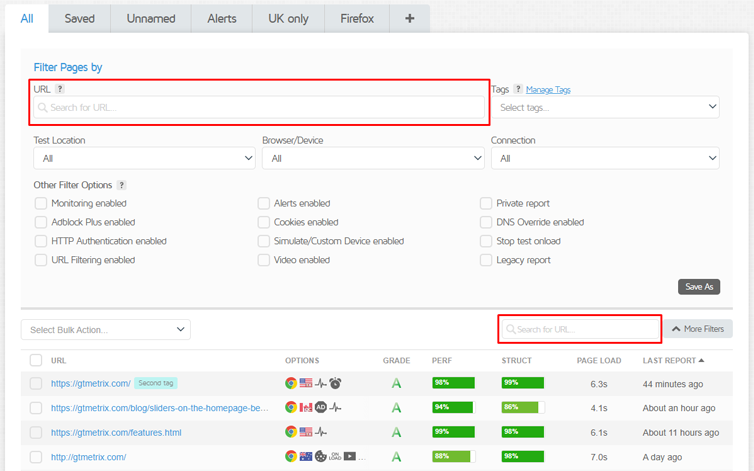The height and width of the screenshot is (471, 754).
Task: Tick the Legacy report checkbox
Action: point(487,261)
